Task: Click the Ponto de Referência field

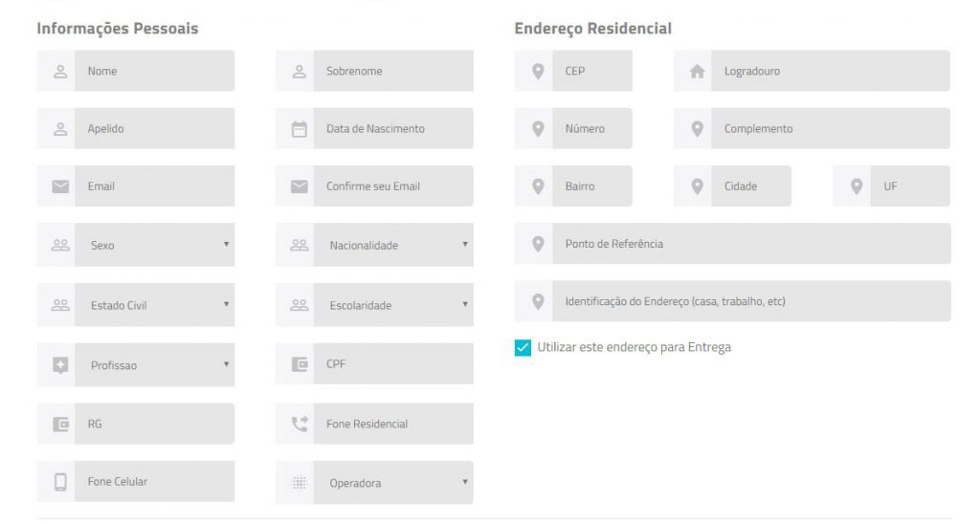Action: coord(751,244)
